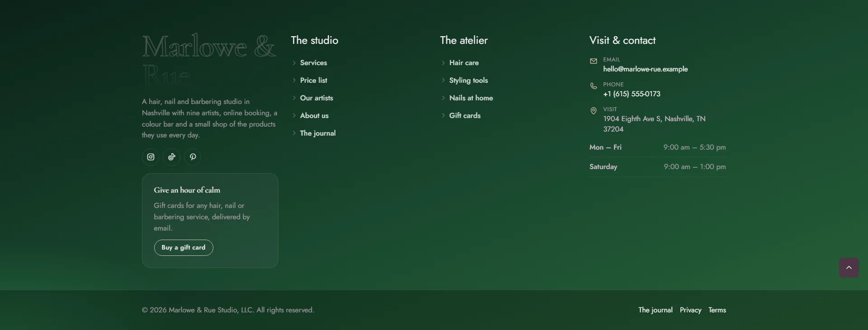
Task: Open the Nails at home link
Action: (x=471, y=98)
